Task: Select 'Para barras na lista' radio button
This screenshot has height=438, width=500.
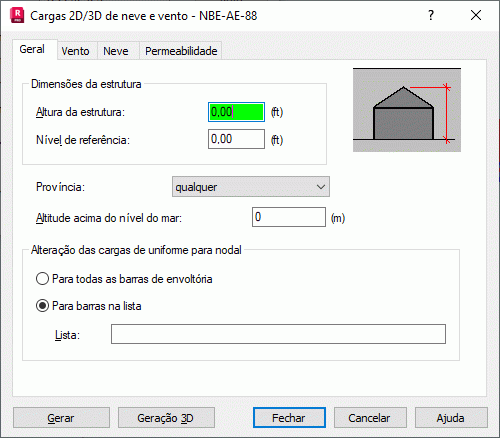Action: (89, 306)
